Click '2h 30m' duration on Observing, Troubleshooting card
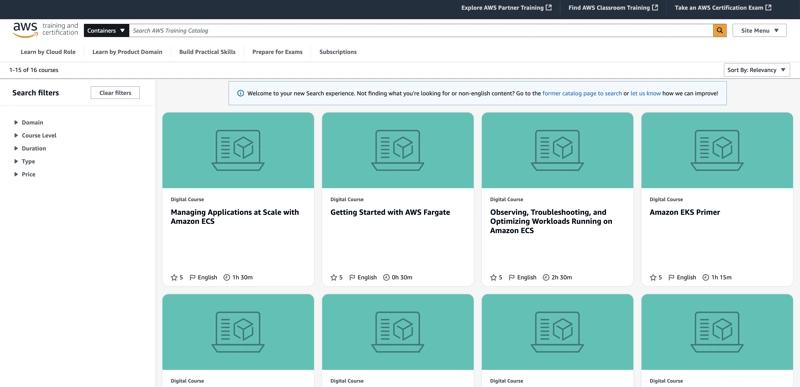800x387 pixels. (562, 277)
